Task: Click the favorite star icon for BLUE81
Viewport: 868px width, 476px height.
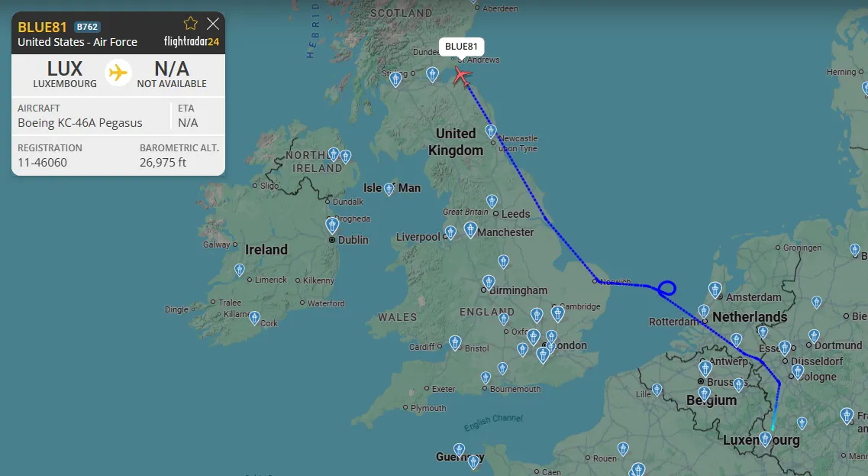Action: (190, 23)
